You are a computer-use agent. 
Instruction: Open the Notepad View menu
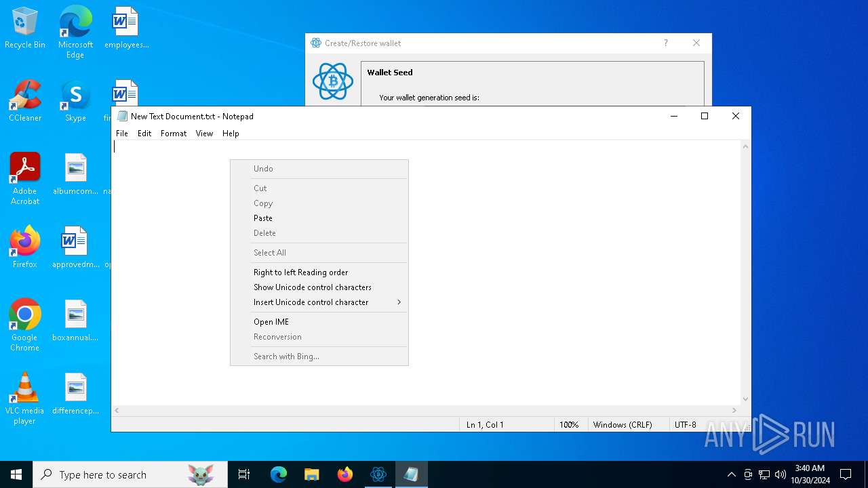point(205,134)
